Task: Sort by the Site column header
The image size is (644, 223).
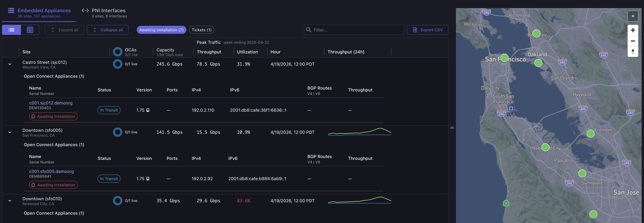Action: pyautogui.click(x=26, y=52)
